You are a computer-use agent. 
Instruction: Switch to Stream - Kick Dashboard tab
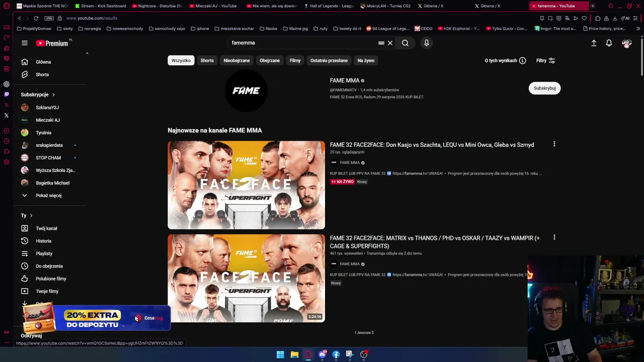(100, 6)
